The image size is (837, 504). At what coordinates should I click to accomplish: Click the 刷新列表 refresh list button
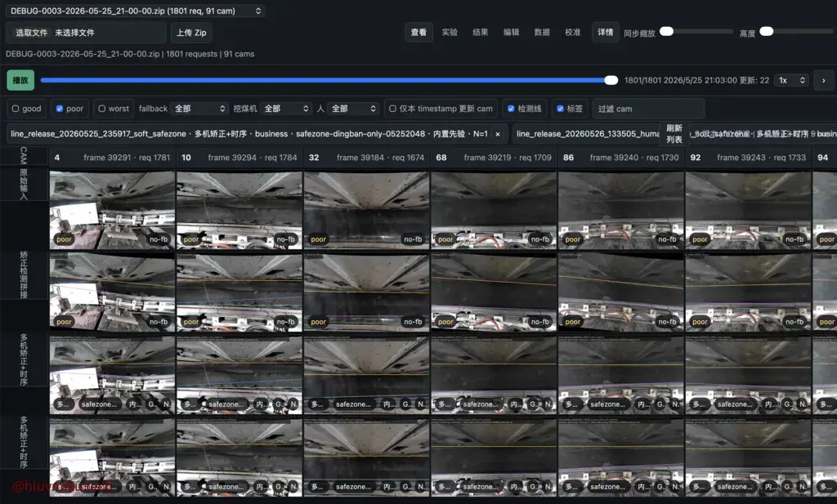[674, 134]
